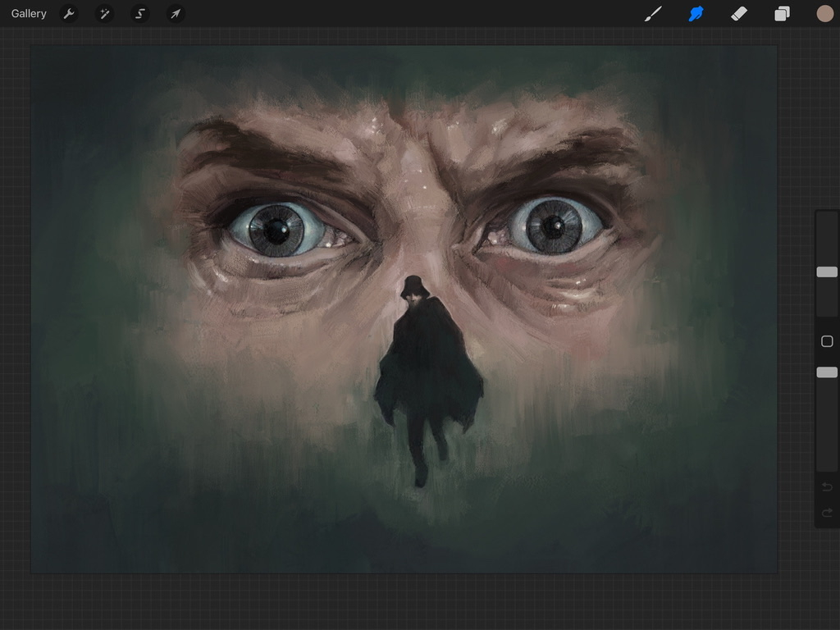840x630 pixels.
Task: Tap the highlighted blue Smudge tool
Action: point(696,14)
